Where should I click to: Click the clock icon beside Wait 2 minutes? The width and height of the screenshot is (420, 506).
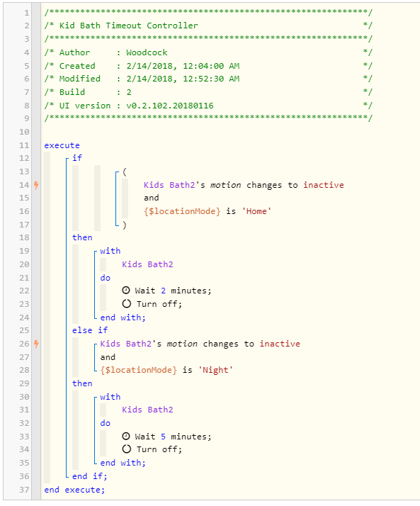126,291
